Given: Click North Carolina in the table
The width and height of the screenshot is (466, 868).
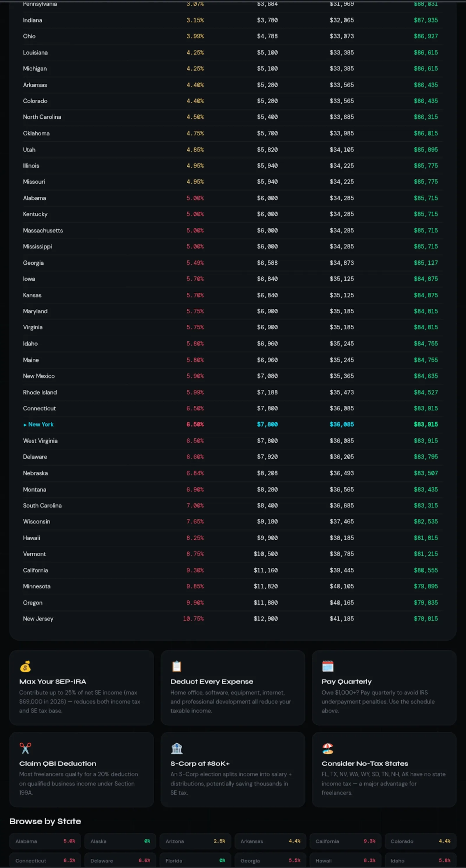Looking at the screenshot, I should pyautogui.click(x=42, y=117).
